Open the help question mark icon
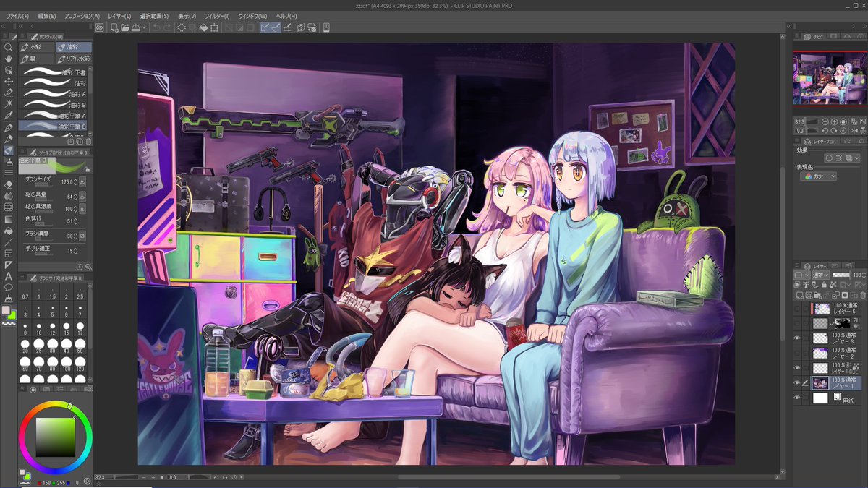The height and width of the screenshot is (488, 868). [x=301, y=27]
